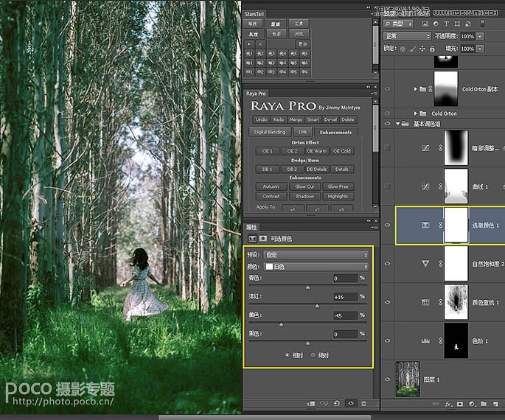Screen dimensions: 505x420
Task: Hide the 色阶 1 layer
Action: [x=388, y=341]
